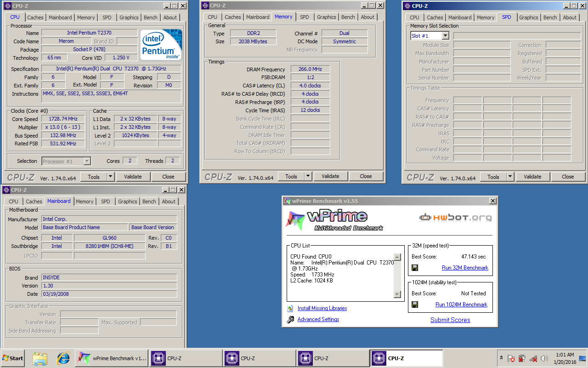This screenshot has height=368, width=588.
Task: Click the first CPU-Z taskbar button
Action: pyautogui.click(x=186, y=358)
